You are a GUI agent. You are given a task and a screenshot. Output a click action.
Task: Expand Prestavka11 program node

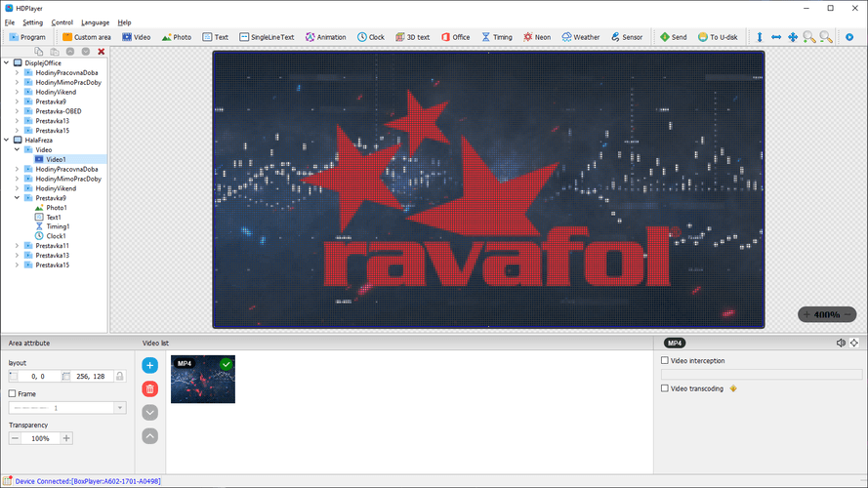pyautogui.click(x=17, y=246)
